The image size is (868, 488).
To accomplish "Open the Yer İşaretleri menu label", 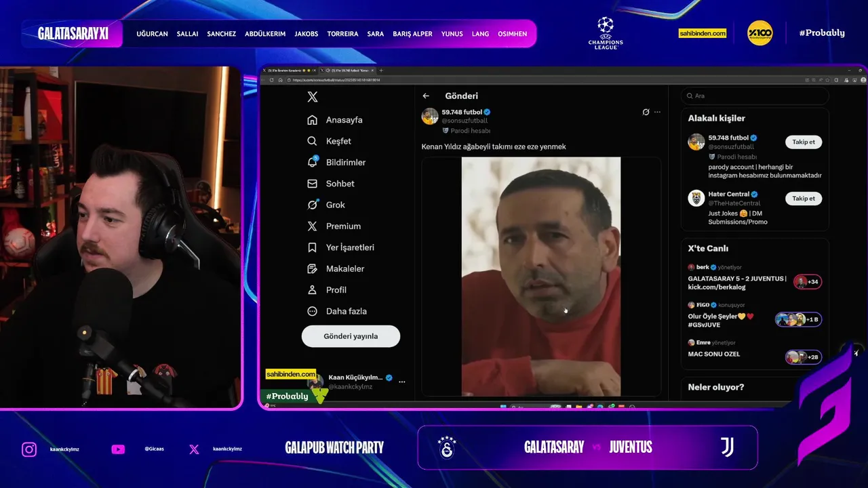I will (x=350, y=247).
